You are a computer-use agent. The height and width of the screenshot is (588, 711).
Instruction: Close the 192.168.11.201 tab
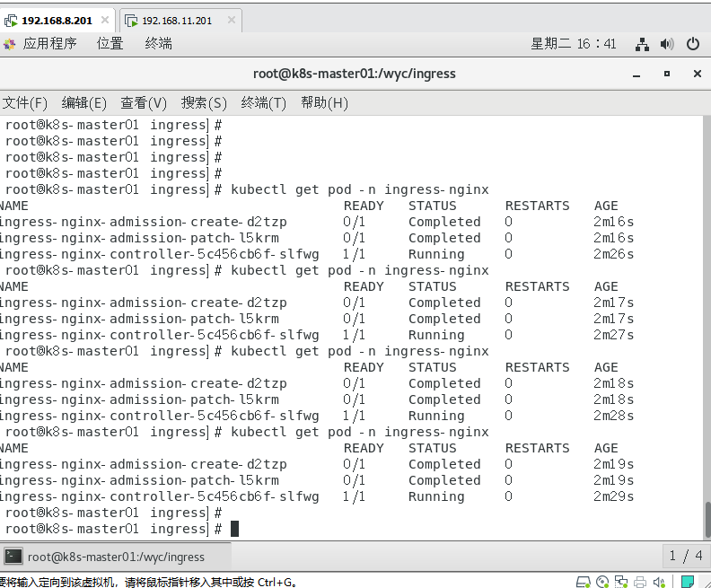tap(232, 20)
